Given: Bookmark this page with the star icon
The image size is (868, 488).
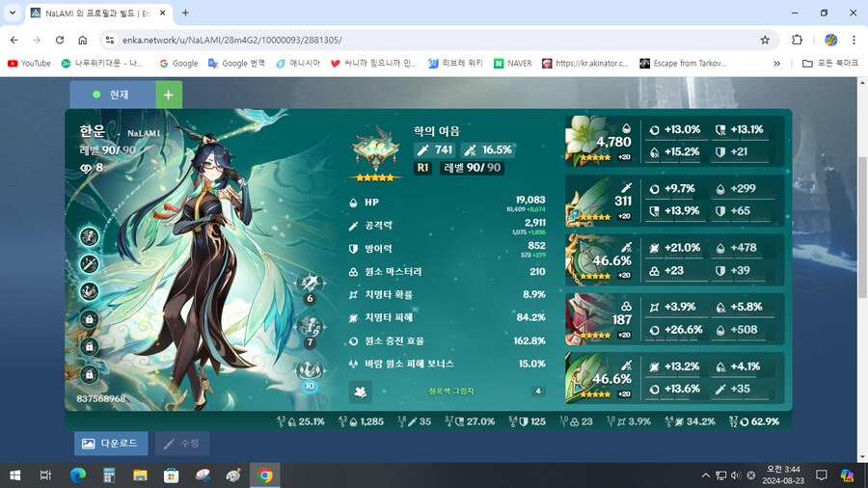Looking at the screenshot, I should point(765,40).
